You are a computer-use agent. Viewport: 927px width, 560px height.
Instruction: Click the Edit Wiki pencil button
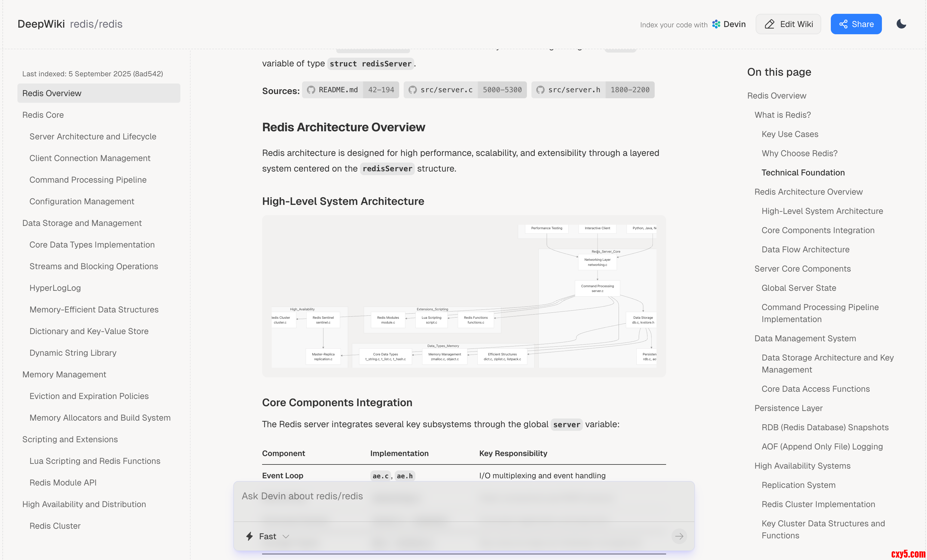tap(788, 24)
